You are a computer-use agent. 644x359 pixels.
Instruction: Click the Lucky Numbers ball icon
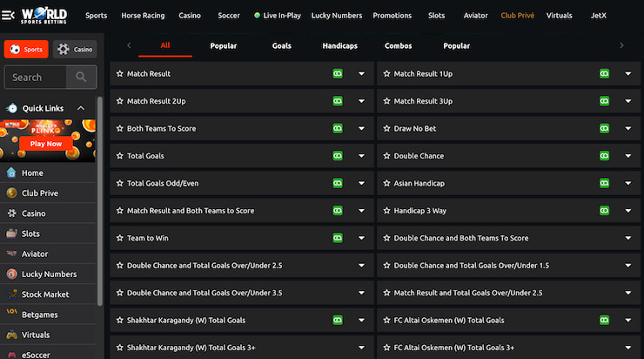(x=11, y=274)
